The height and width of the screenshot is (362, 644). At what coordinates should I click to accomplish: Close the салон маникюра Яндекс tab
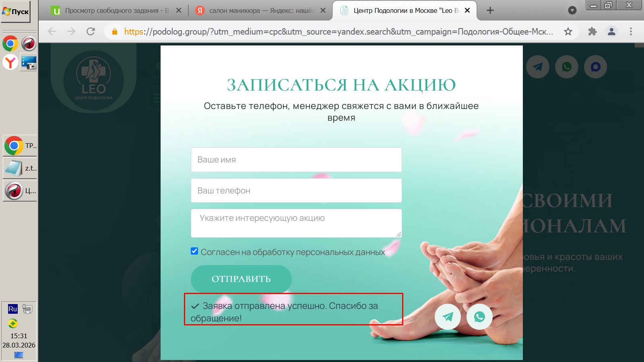click(x=323, y=10)
